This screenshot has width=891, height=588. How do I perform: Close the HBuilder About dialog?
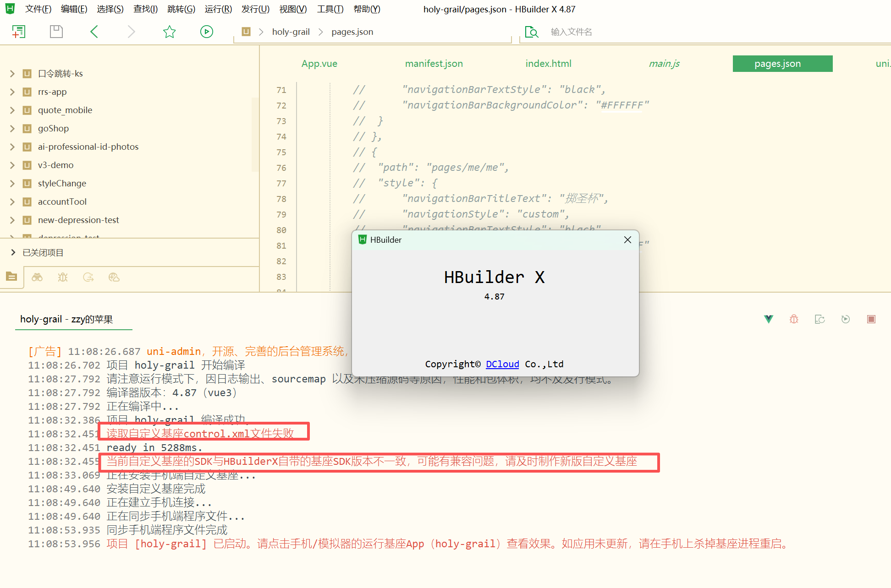[627, 240]
